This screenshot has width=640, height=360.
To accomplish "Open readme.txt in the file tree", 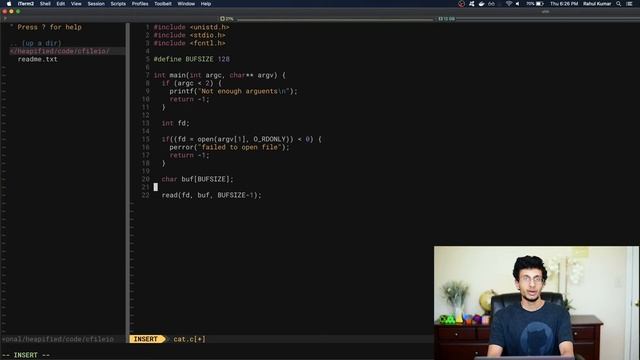I will [x=38, y=59].
